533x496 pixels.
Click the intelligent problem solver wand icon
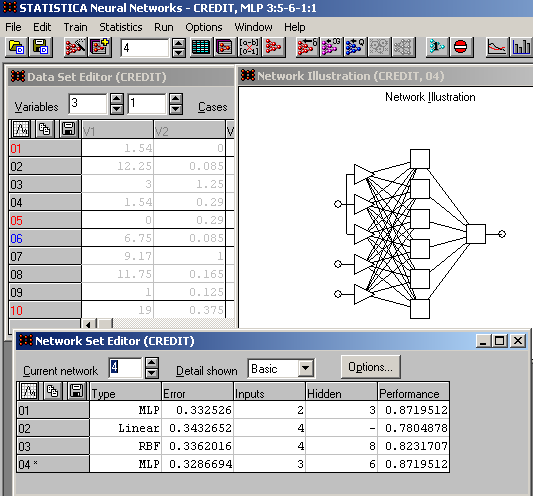75,47
